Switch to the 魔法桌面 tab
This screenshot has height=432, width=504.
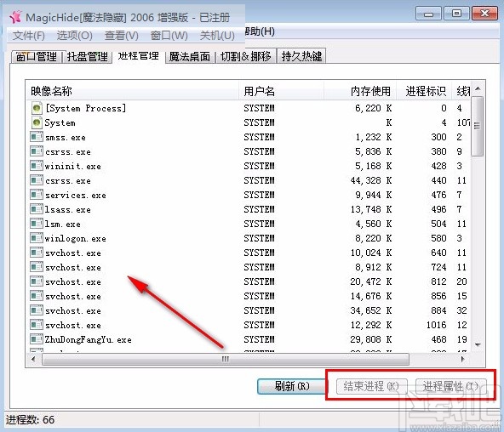pos(190,57)
